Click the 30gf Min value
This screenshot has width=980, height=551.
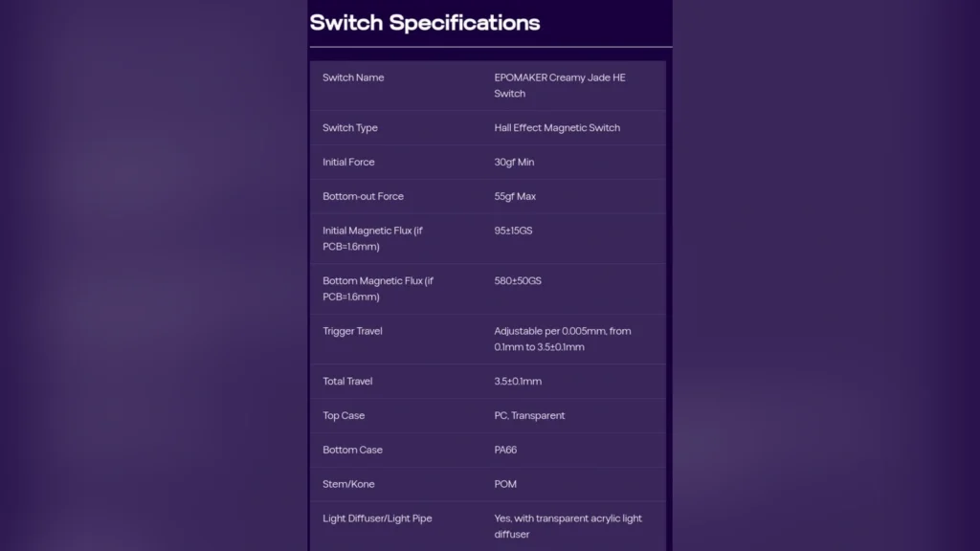(x=514, y=162)
